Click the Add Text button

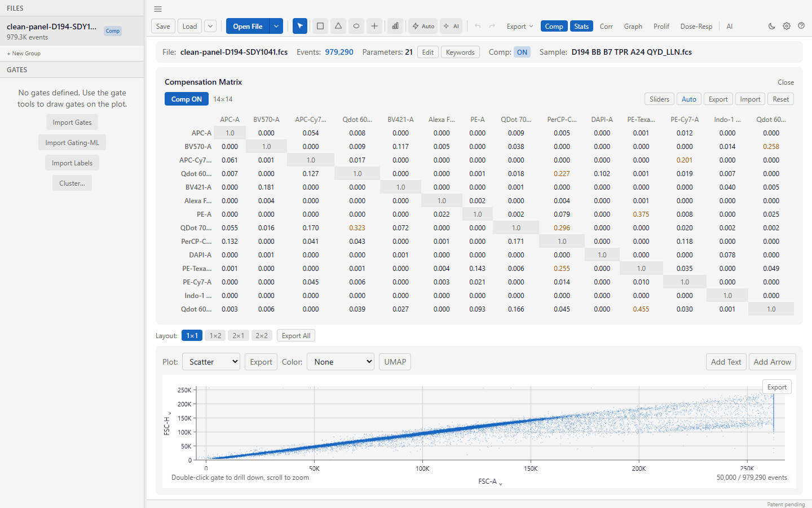coord(726,362)
